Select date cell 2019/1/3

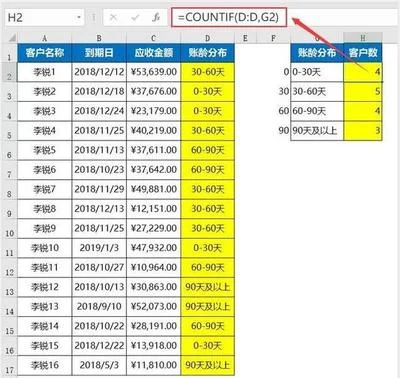point(99,248)
